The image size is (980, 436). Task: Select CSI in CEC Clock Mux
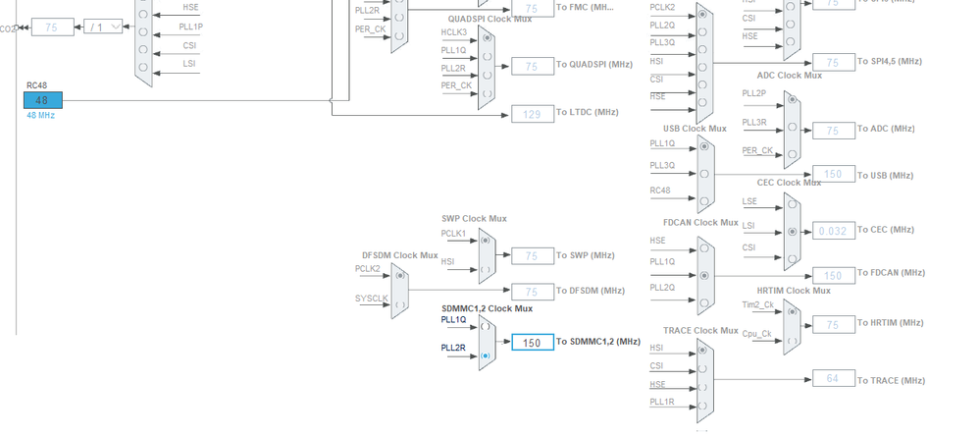tap(792, 258)
